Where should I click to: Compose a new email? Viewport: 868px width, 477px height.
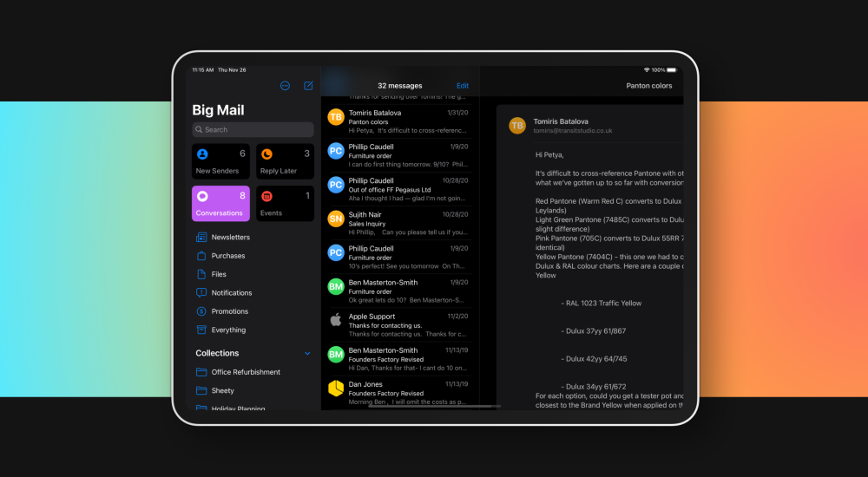(x=308, y=86)
